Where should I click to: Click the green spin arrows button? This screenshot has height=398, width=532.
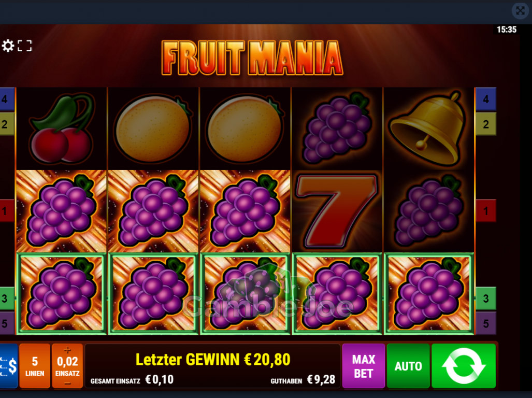click(464, 366)
